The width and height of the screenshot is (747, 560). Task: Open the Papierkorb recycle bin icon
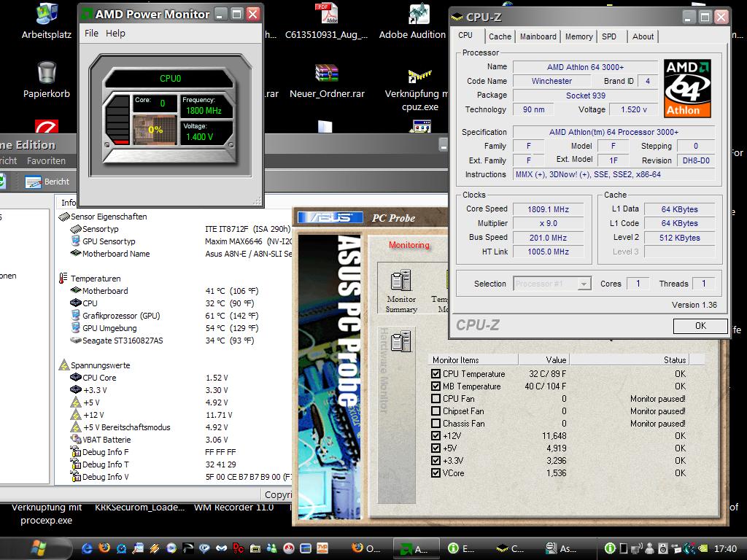point(47,73)
